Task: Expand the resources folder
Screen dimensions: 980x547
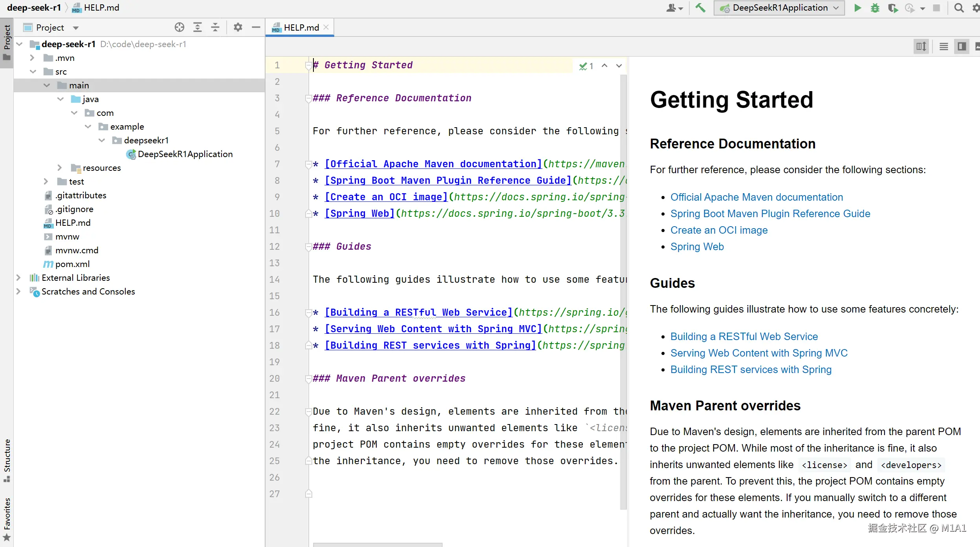Action: click(x=59, y=168)
